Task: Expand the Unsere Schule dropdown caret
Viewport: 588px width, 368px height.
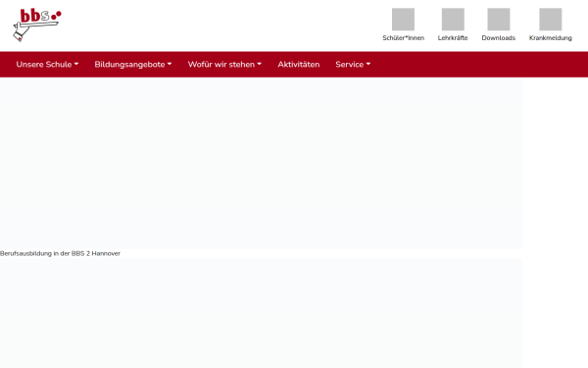Action: click(x=76, y=64)
